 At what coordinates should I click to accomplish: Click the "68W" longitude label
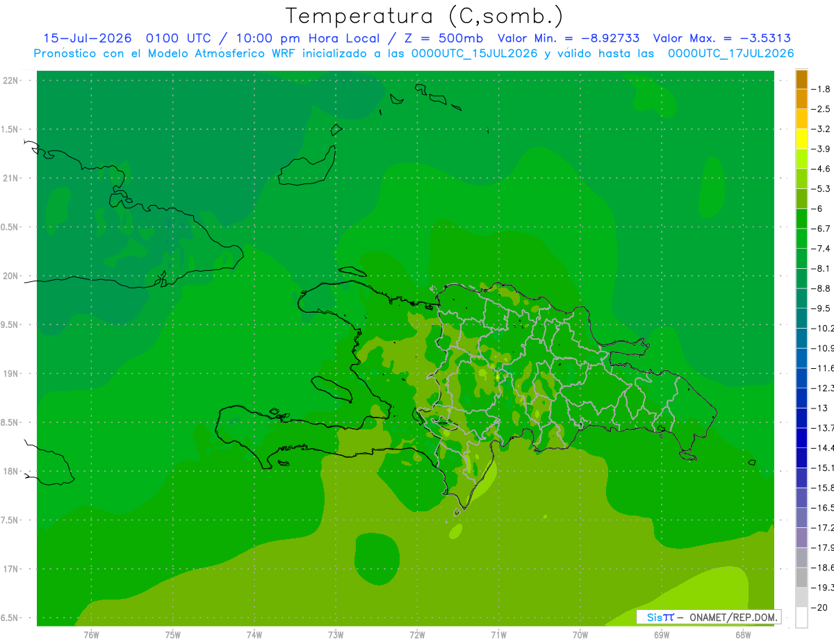(x=743, y=635)
